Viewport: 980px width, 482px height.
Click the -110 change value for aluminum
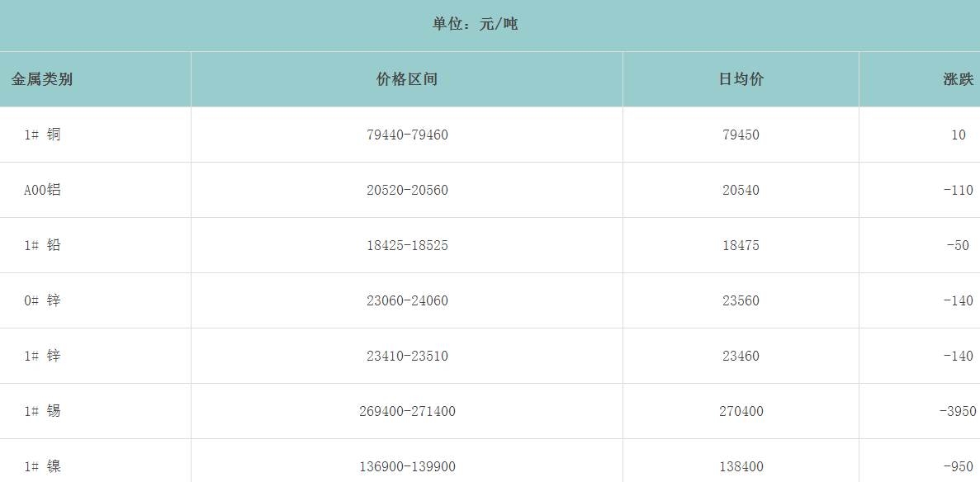[958, 190]
